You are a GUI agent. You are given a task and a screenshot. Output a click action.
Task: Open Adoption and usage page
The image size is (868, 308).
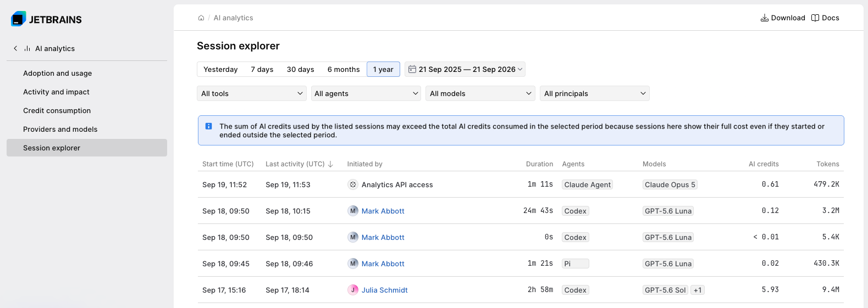pos(87,73)
